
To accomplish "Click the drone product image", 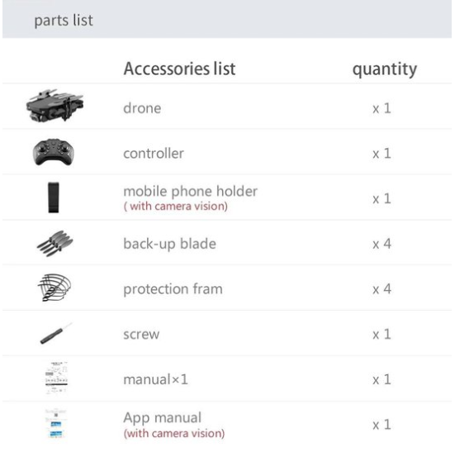I will pyautogui.click(x=55, y=106).
